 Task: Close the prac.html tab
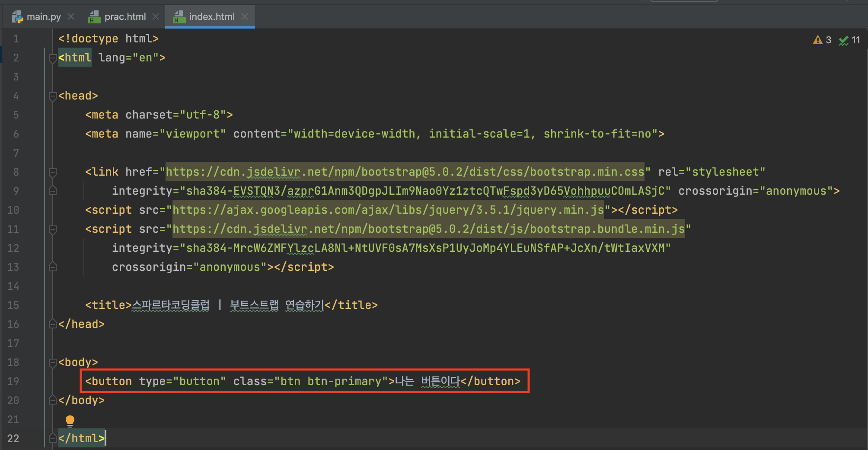(156, 17)
